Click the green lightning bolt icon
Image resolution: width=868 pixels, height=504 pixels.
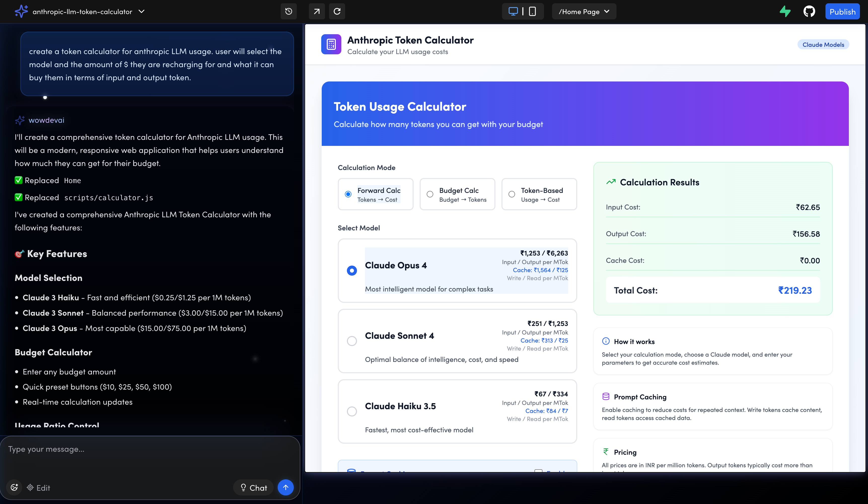[785, 11]
